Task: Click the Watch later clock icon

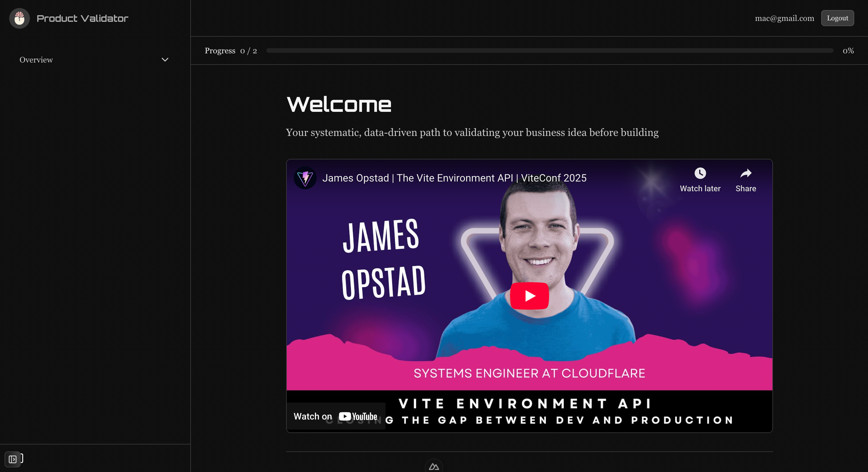Action: [700, 174]
